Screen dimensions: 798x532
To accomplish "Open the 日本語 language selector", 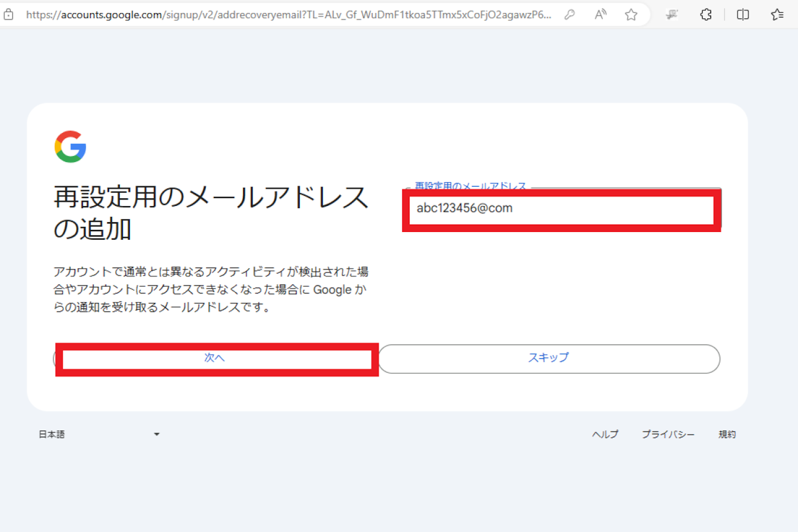I will (x=52, y=434).
